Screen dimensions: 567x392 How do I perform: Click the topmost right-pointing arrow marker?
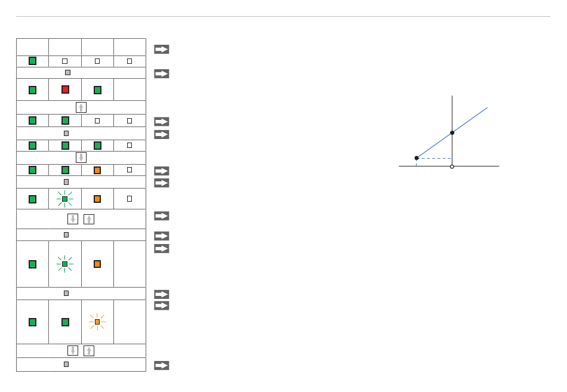pos(162,49)
